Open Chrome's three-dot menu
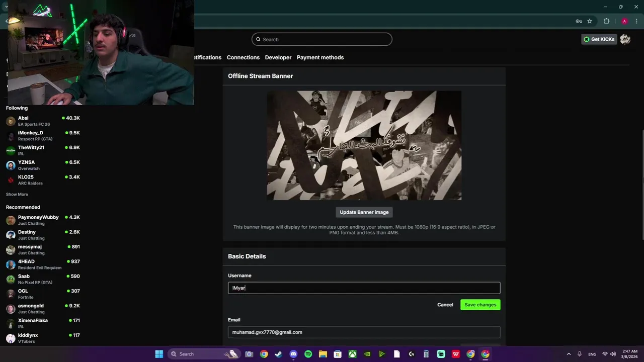Viewport: 644px width, 362px height. [x=636, y=21]
